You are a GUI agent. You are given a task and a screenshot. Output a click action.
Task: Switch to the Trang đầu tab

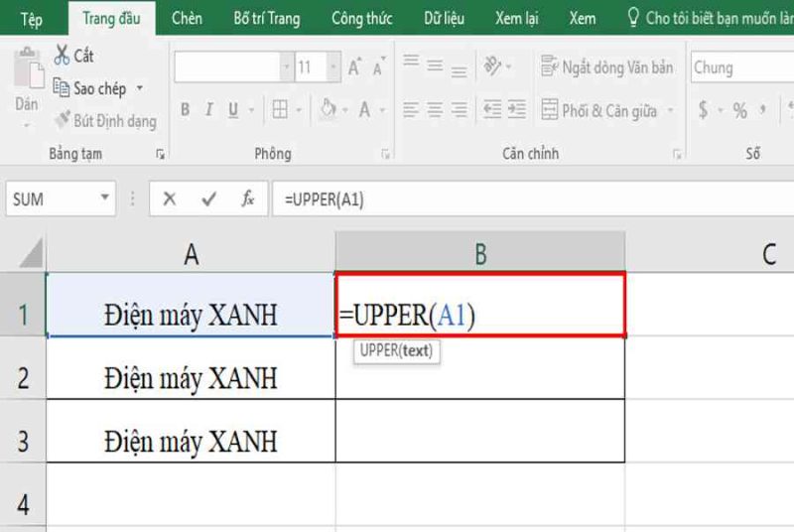111,19
